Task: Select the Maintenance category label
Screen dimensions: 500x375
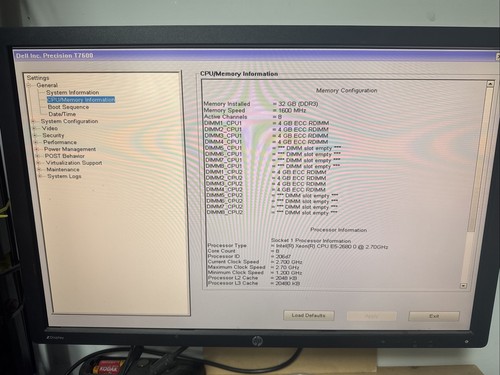Action: tap(63, 170)
